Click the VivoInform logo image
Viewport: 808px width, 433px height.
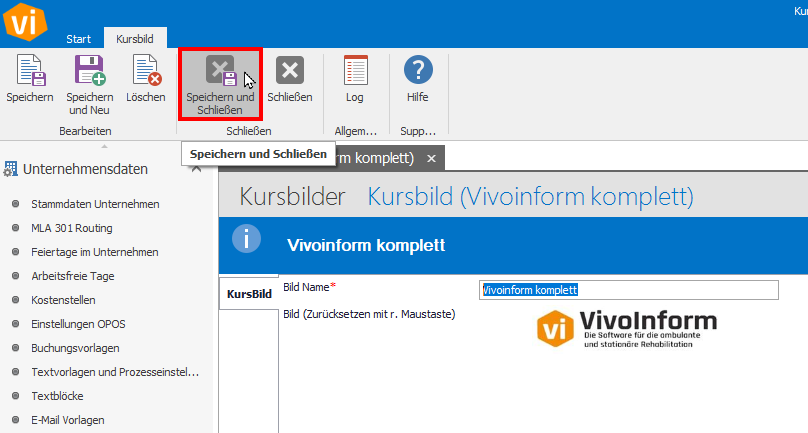(x=627, y=328)
